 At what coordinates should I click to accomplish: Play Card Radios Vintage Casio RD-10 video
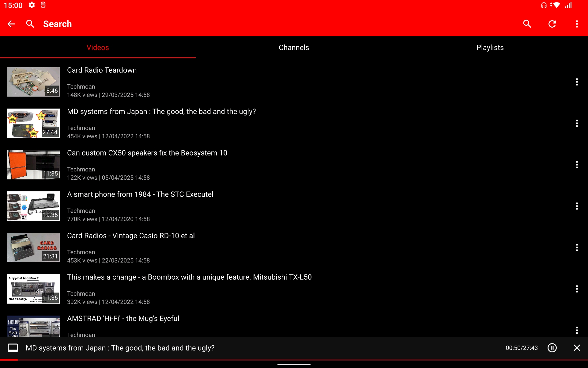pos(294,247)
